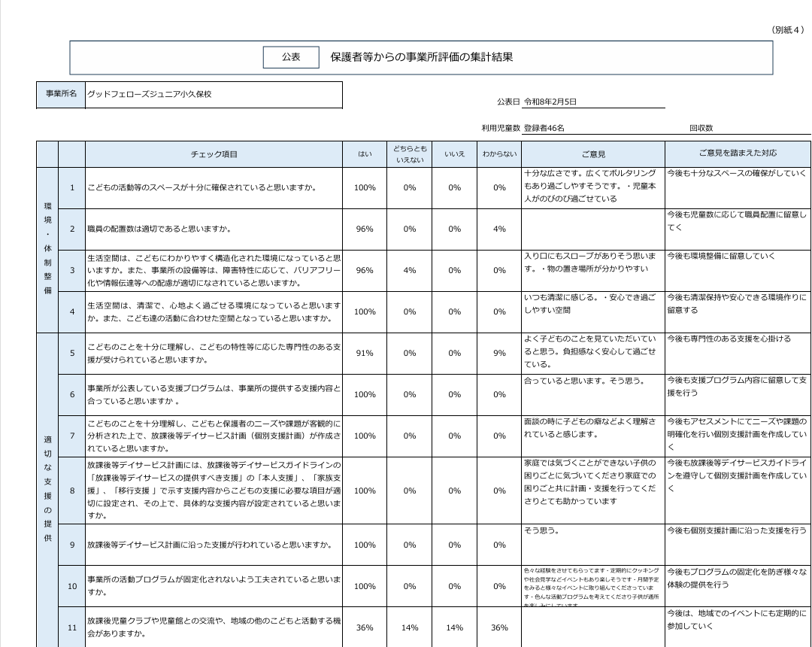
Task: Click the 91% はい value in row 5
Action: 365,353
